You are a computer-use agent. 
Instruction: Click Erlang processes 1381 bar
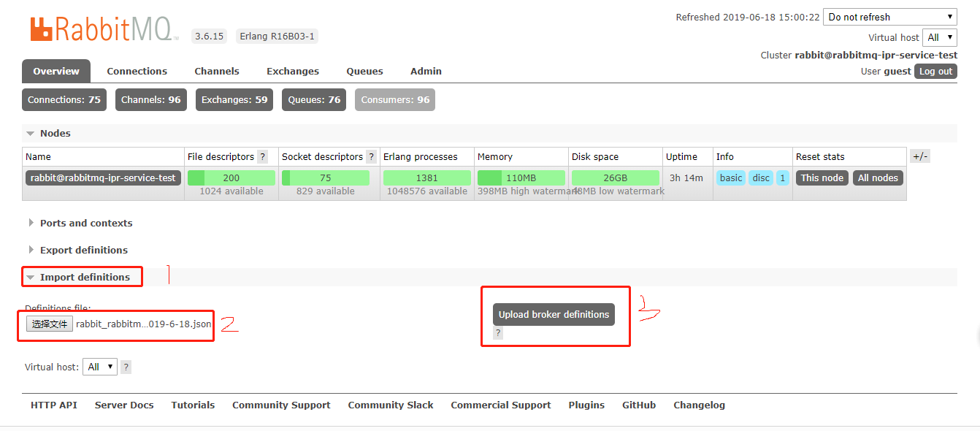427,178
